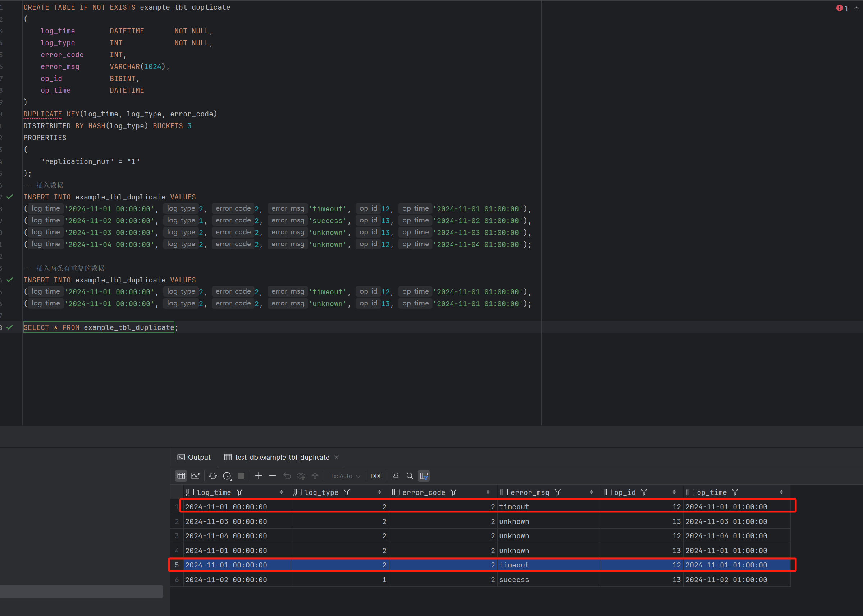
Task: Add a new row with plus icon
Action: tap(259, 475)
